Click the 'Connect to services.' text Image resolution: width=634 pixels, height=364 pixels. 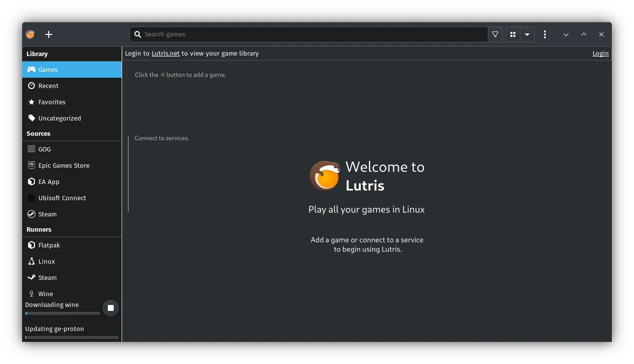(x=162, y=138)
